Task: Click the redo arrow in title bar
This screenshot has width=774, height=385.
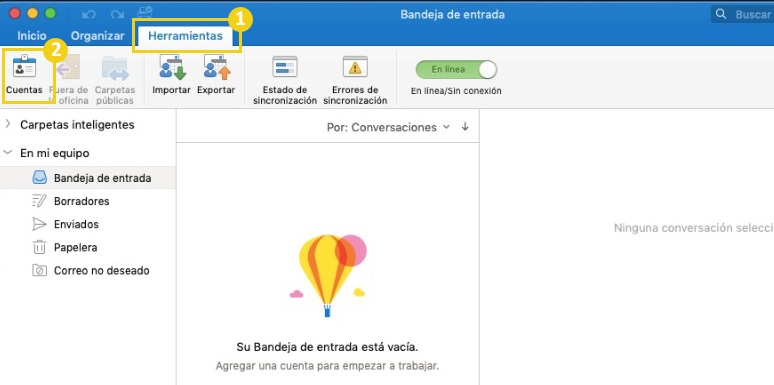Action: pos(117,15)
